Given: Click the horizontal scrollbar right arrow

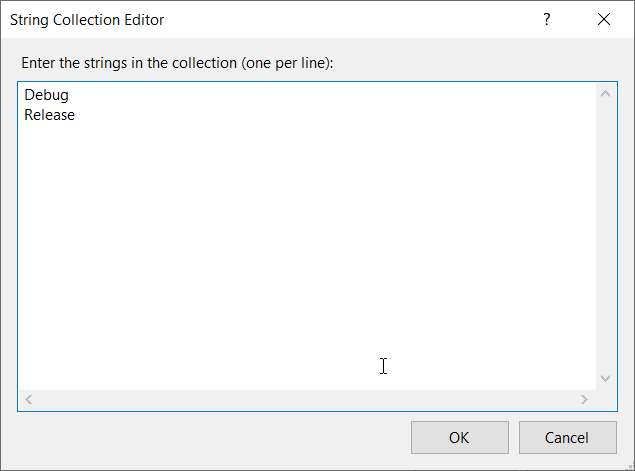Looking at the screenshot, I should point(584,400).
